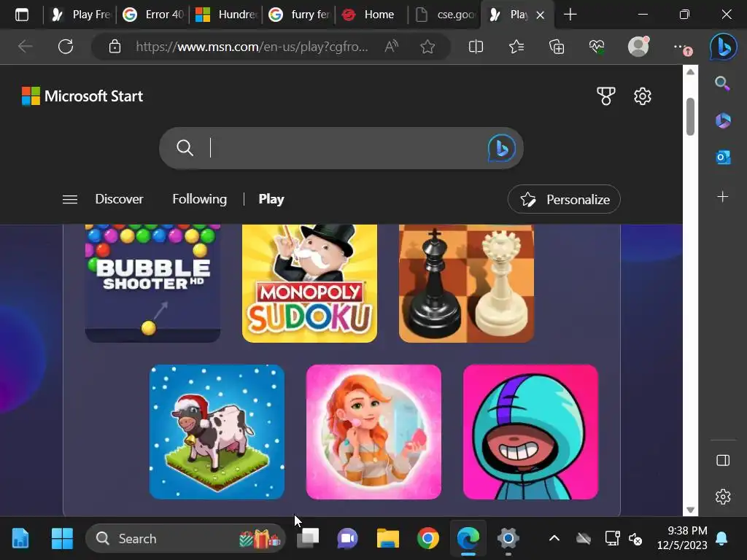Open the cow farm game tile
The image size is (747, 560).
point(217,432)
